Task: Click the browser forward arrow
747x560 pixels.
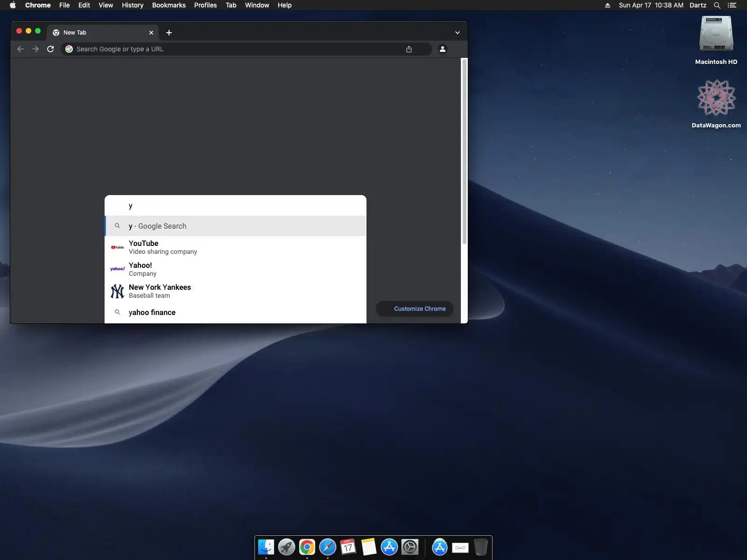Action: [35, 49]
